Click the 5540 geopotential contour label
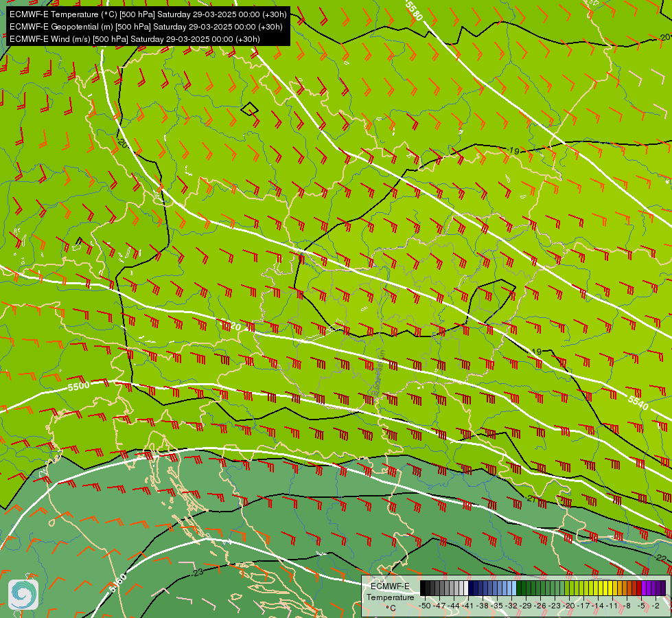This screenshot has height=618, width=672. coord(638,402)
